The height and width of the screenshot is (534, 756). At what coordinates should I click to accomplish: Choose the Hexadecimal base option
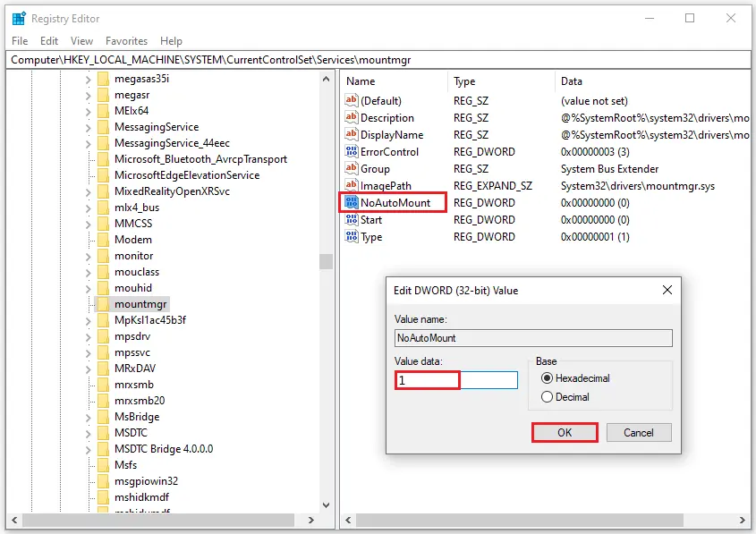coord(547,377)
